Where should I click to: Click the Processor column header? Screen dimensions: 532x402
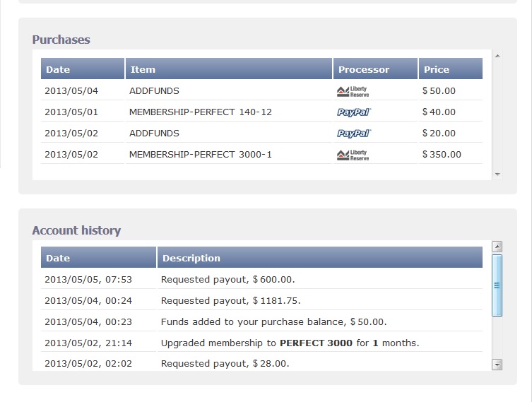point(374,69)
